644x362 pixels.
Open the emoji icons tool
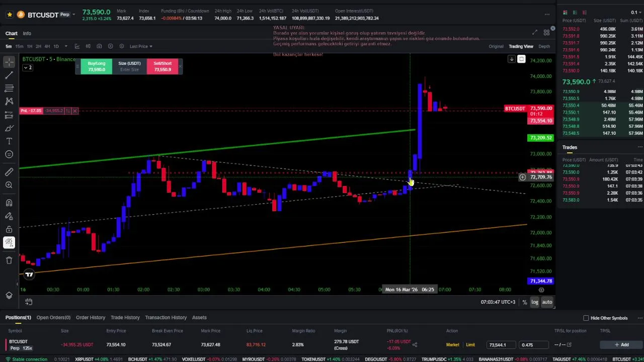9,154
